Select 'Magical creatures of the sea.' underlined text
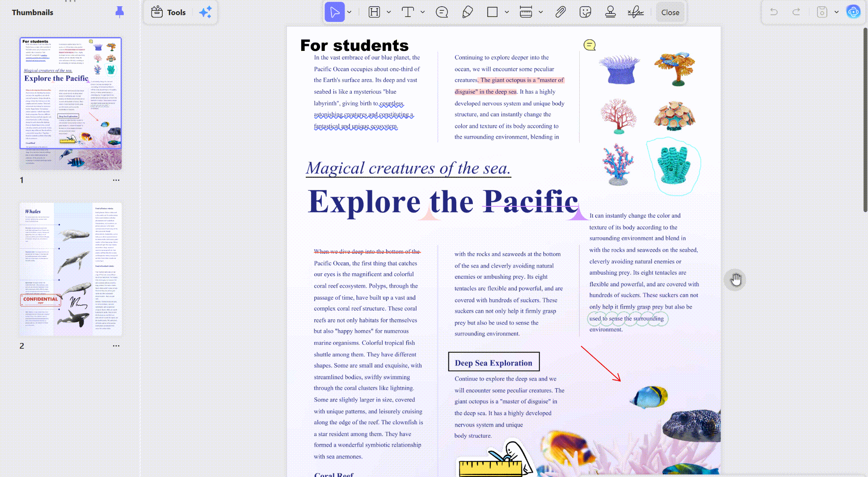868x477 pixels. point(408,168)
